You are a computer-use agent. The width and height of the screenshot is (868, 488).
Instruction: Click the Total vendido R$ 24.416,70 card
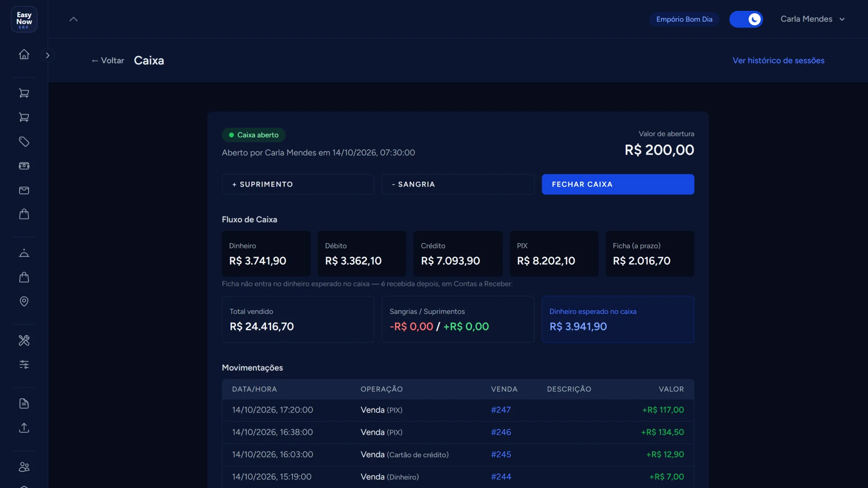coord(297,319)
